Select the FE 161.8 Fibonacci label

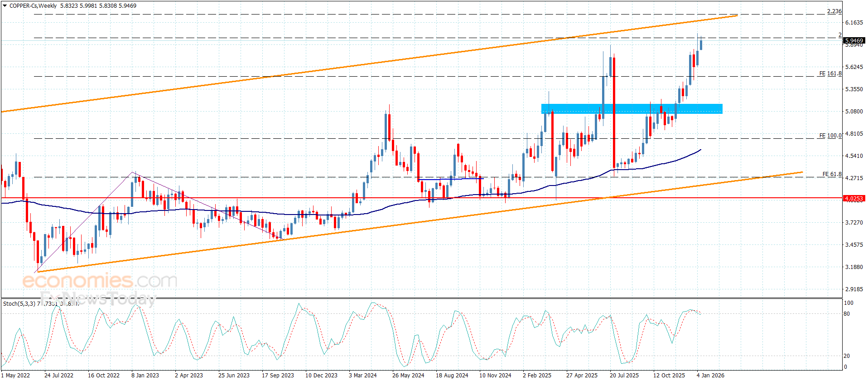(x=830, y=73)
